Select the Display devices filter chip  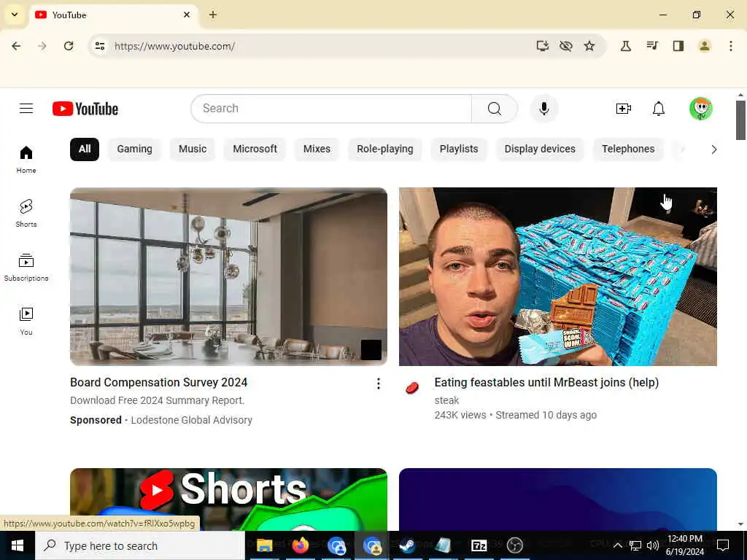click(540, 149)
